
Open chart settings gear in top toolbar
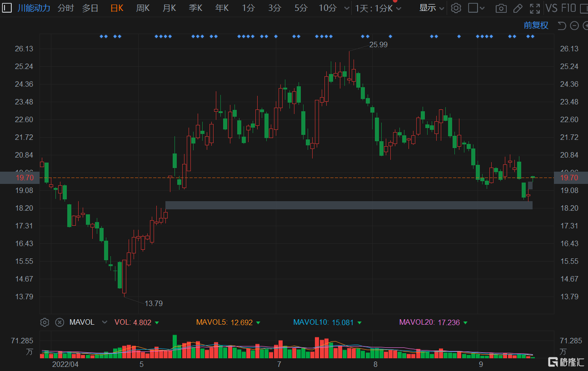tap(456, 8)
